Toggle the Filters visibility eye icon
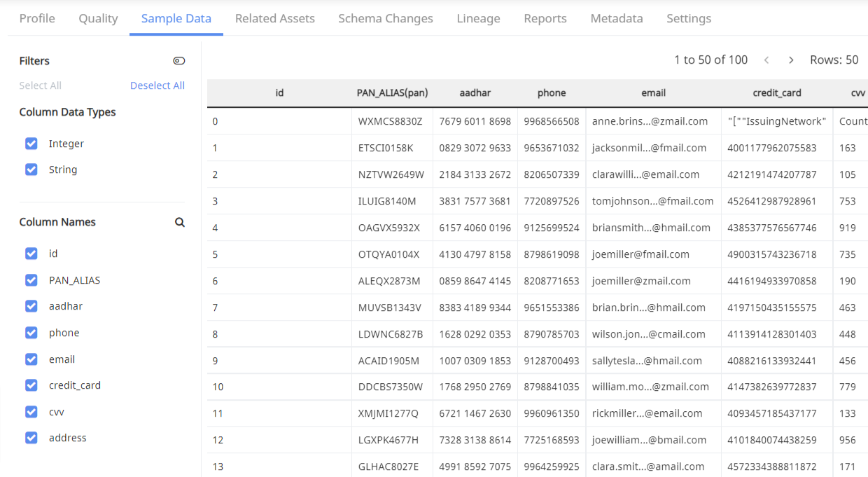Image resolution: width=868 pixels, height=477 pixels. pos(179,60)
